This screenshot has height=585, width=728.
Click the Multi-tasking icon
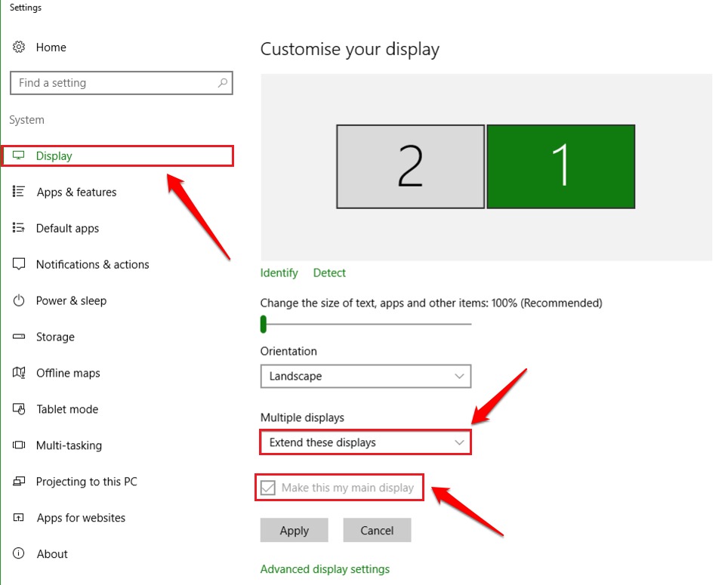19,445
